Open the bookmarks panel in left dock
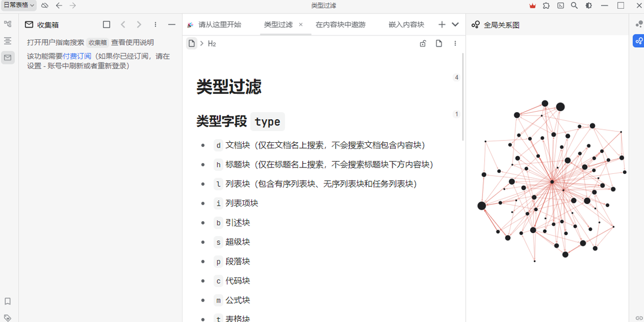 8,301
